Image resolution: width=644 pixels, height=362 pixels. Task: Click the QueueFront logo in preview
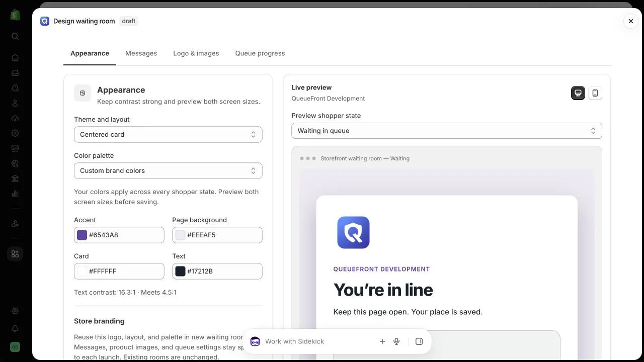(353, 232)
